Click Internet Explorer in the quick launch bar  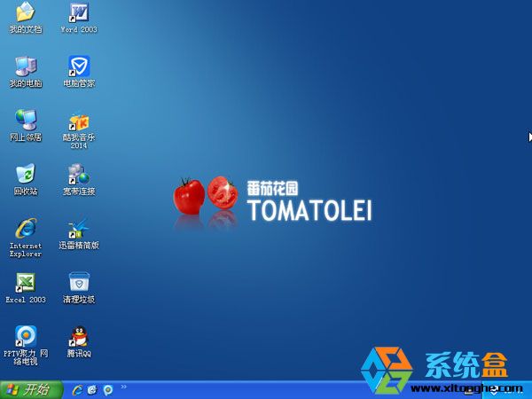coord(77,390)
